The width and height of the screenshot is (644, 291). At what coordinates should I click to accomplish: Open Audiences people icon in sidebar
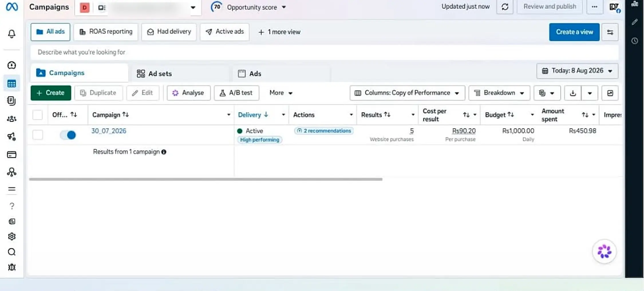(x=11, y=119)
